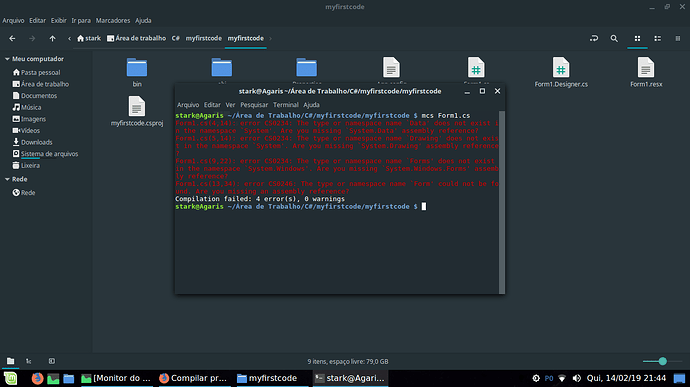This screenshot has width=690, height=387.
Task: Launch Firefox from panel
Action: click(37, 378)
